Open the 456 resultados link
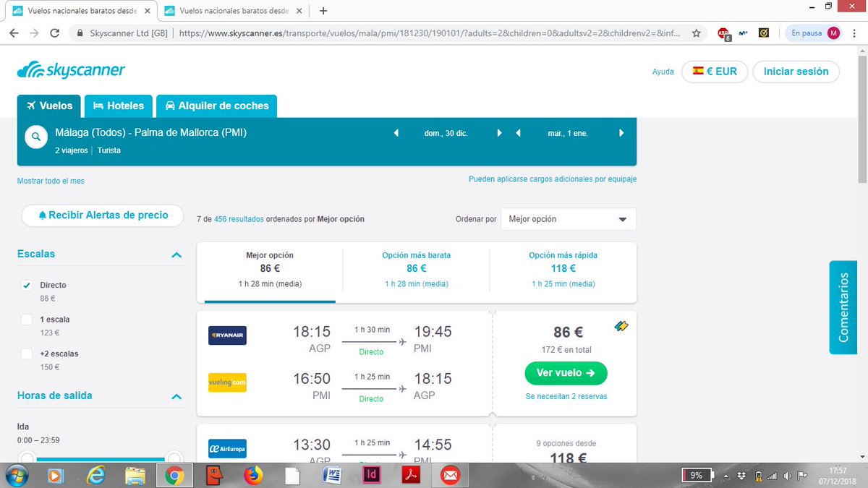This screenshot has height=488, width=868. point(239,218)
